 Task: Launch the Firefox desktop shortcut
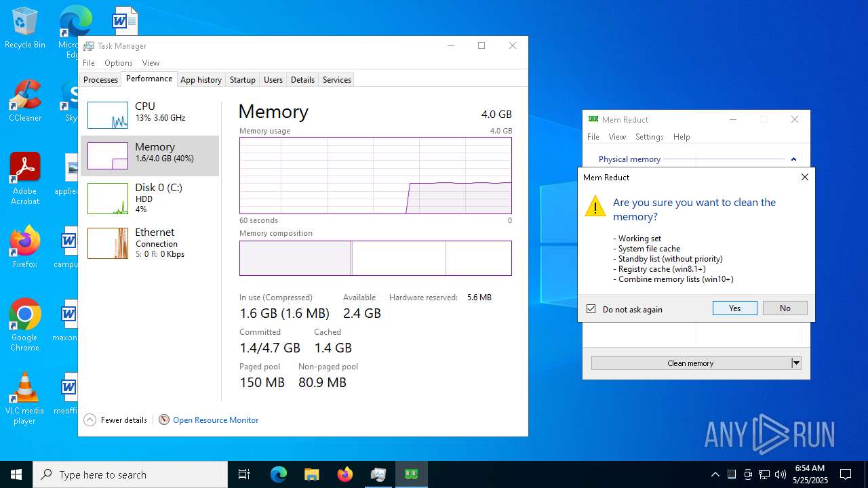(25, 247)
